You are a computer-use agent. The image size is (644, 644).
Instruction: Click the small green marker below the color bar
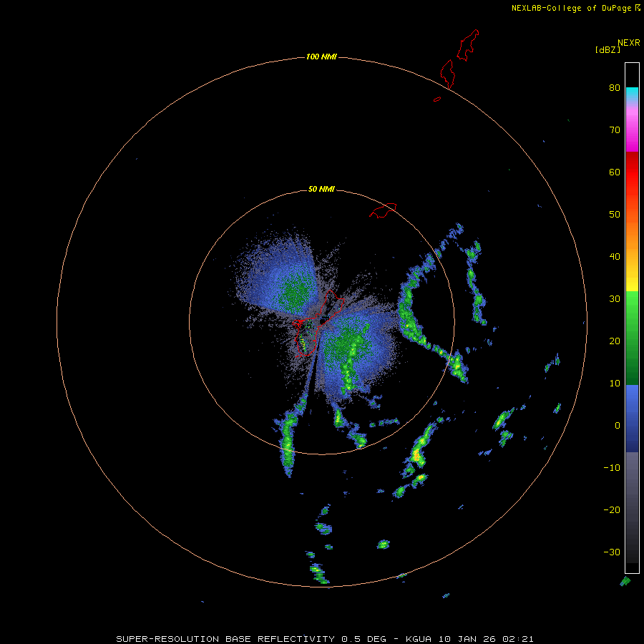click(625, 581)
